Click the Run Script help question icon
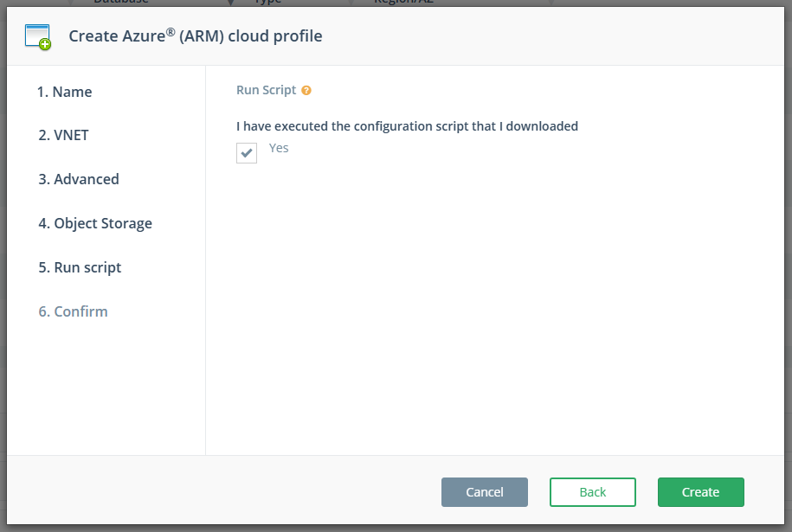 (x=306, y=90)
